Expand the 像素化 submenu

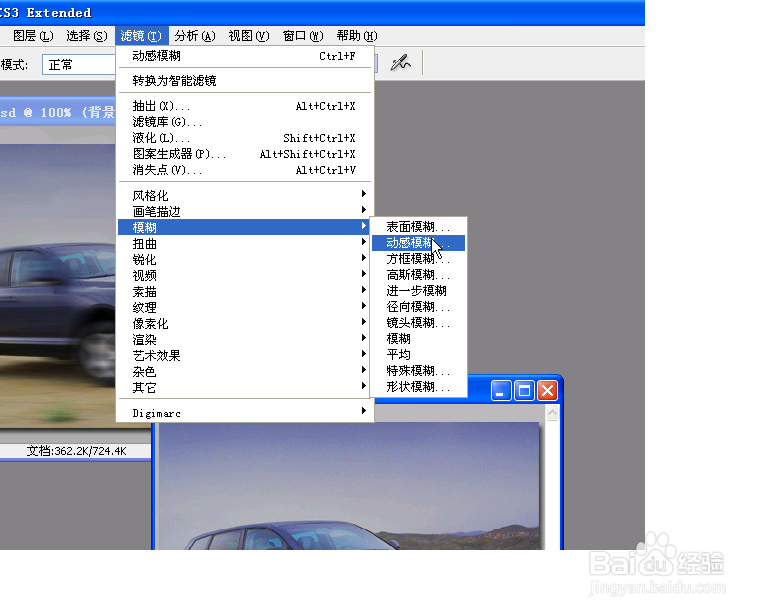[244, 323]
